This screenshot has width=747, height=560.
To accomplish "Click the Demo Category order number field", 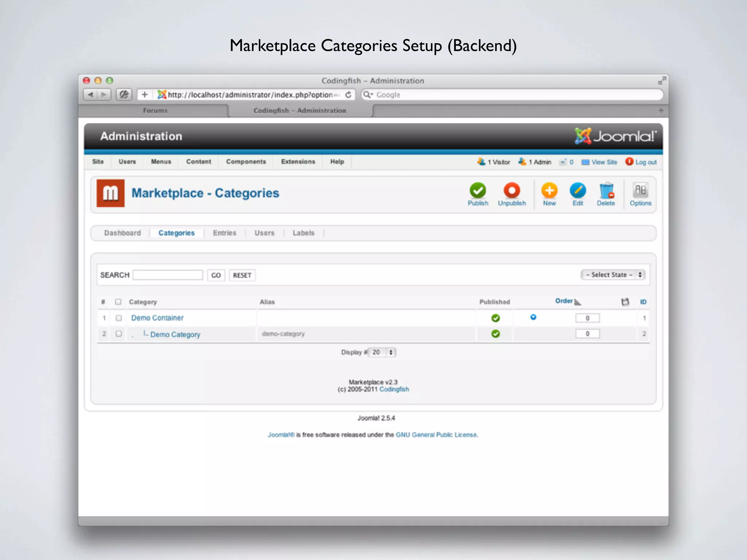I will [x=587, y=334].
